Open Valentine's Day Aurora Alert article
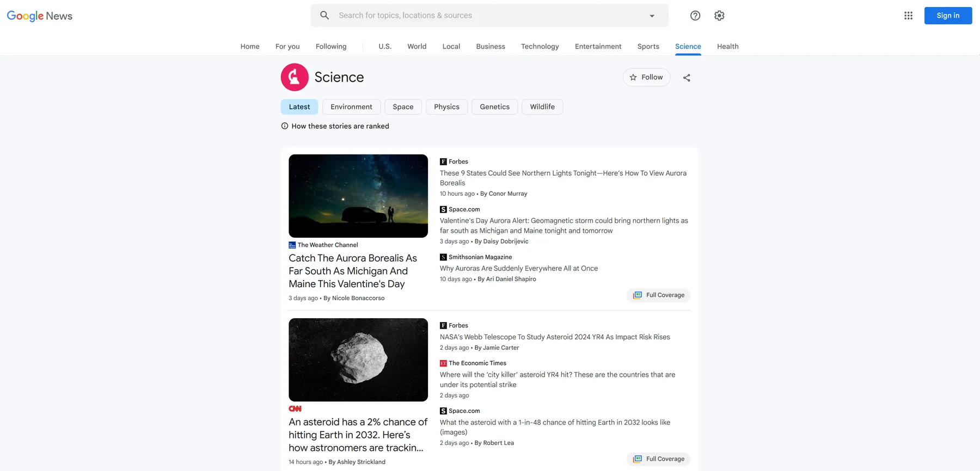The width and height of the screenshot is (980, 471). pos(564,226)
